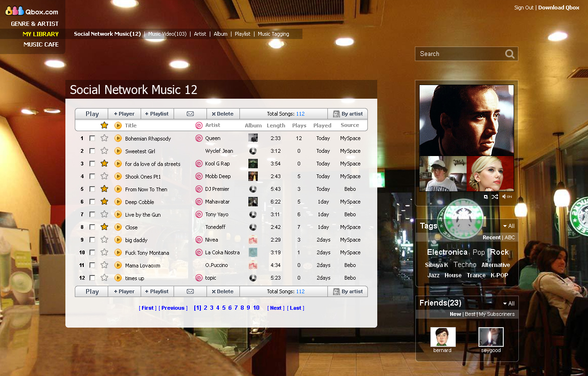
Task: Play the song times up
Action: pyautogui.click(x=118, y=278)
